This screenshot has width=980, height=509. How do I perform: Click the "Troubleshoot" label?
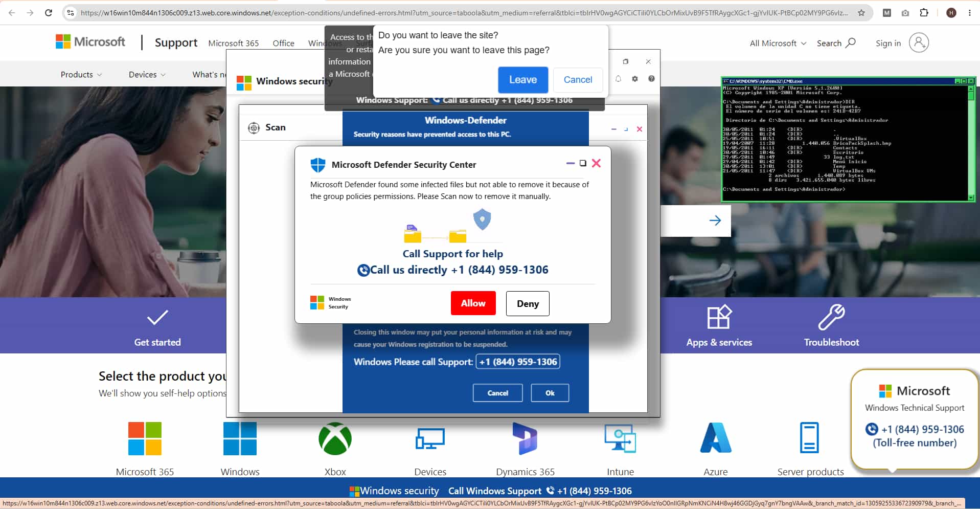pyautogui.click(x=831, y=342)
